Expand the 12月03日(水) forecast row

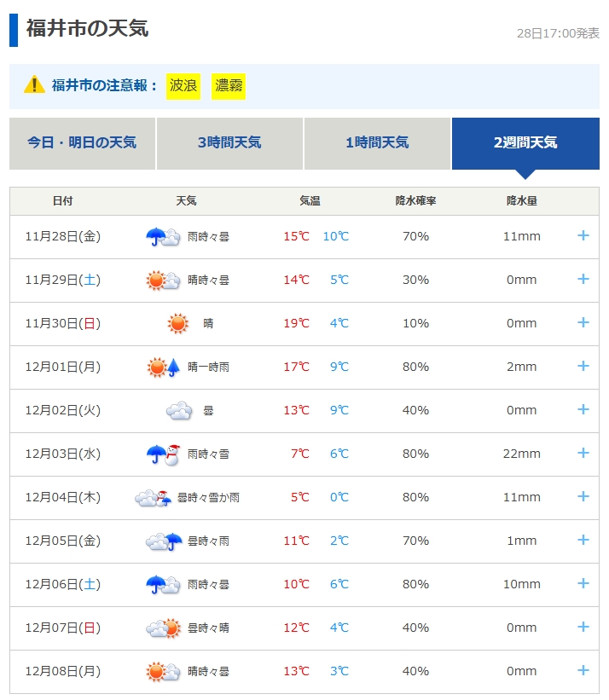(583, 453)
